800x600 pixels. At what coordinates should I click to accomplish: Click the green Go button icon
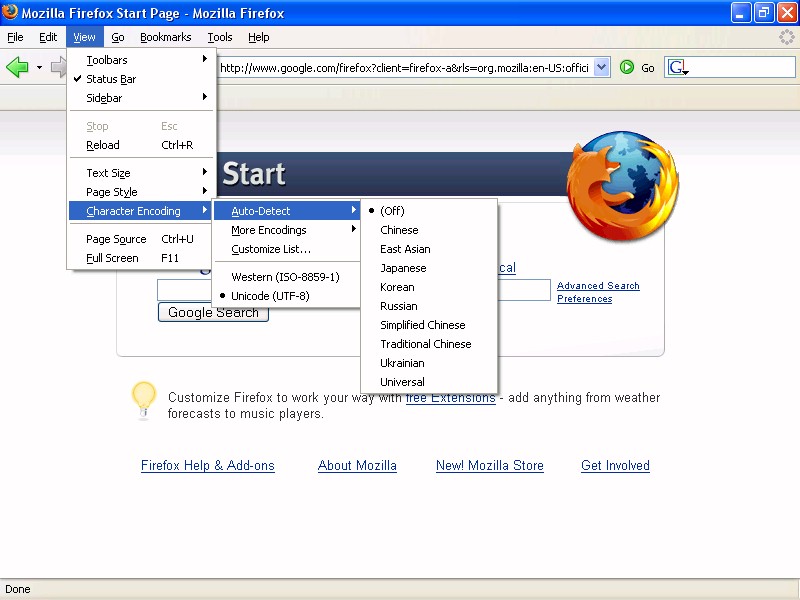click(x=627, y=67)
